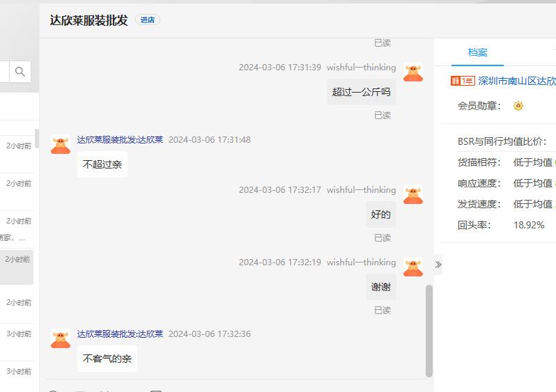
Task: Open the 深圳市南山区达欣 company link
Action: [x=516, y=81]
